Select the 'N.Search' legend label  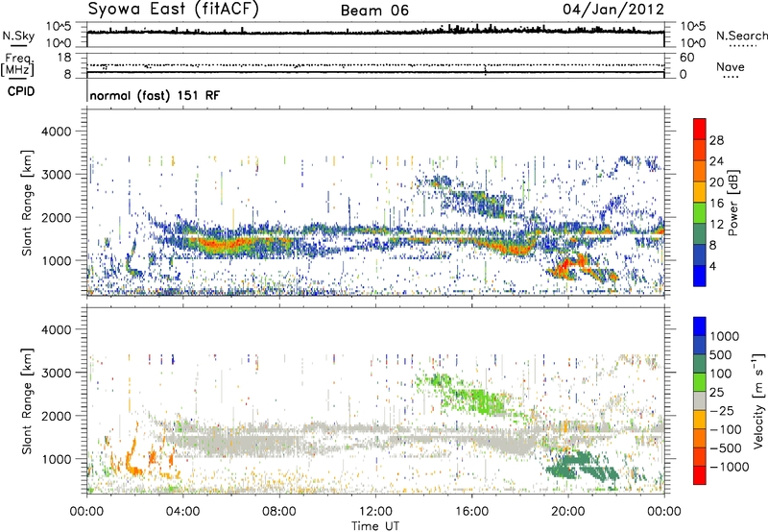tap(741, 36)
